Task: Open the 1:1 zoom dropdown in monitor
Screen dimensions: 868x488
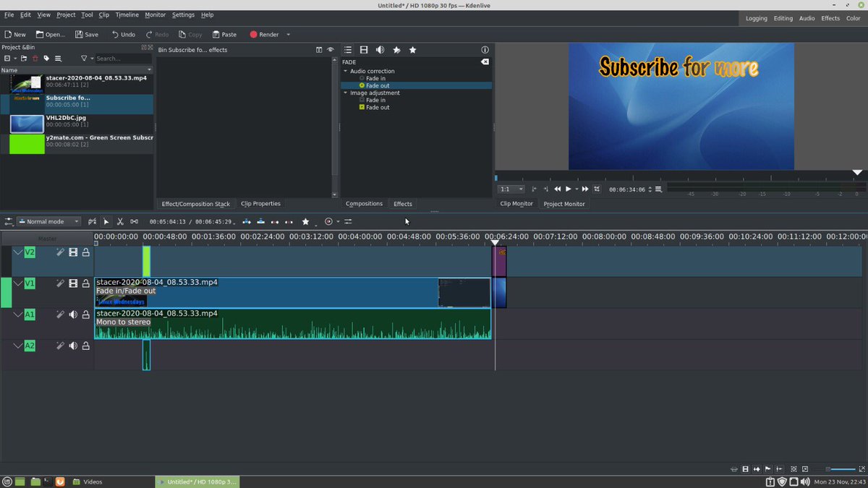Action: 511,189
